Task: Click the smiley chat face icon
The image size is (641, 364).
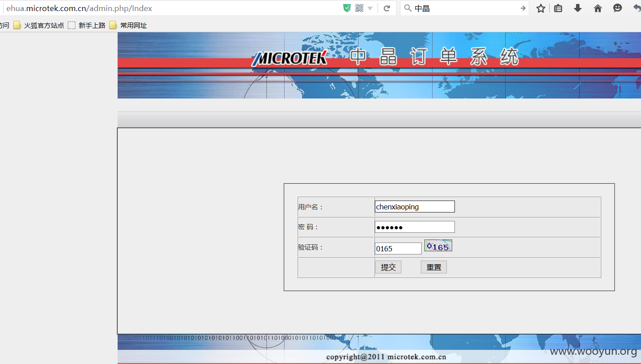Action: point(618,8)
